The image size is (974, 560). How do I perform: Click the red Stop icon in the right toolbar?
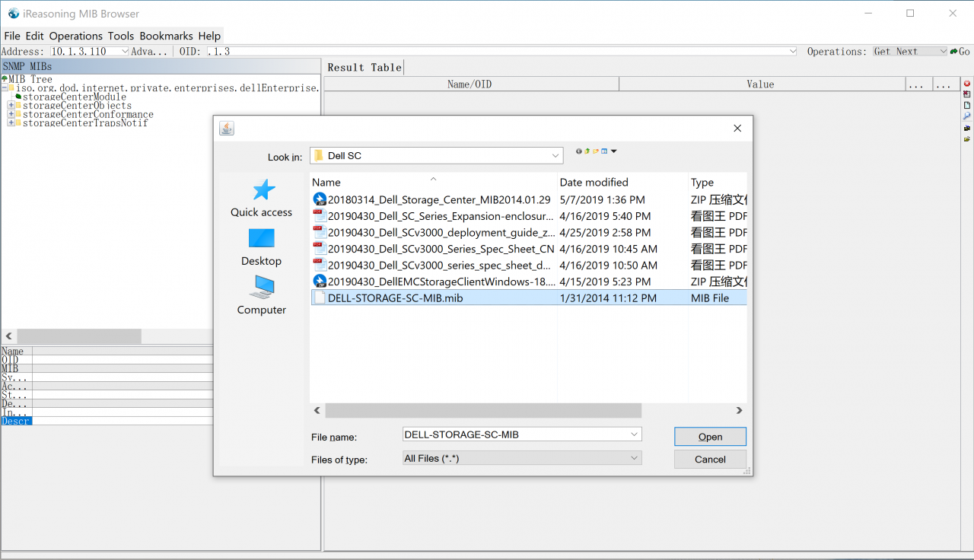(x=967, y=84)
